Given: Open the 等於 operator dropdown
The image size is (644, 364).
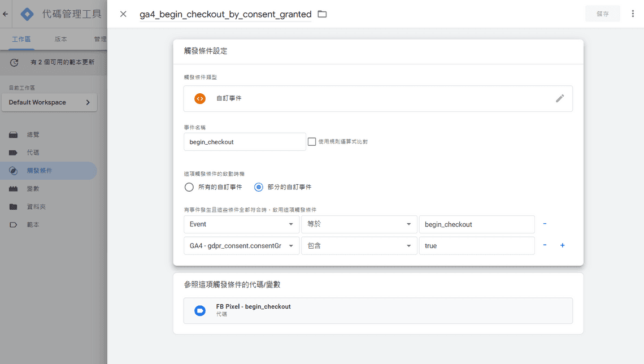Looking at the screenshot, I should point(359,224).
